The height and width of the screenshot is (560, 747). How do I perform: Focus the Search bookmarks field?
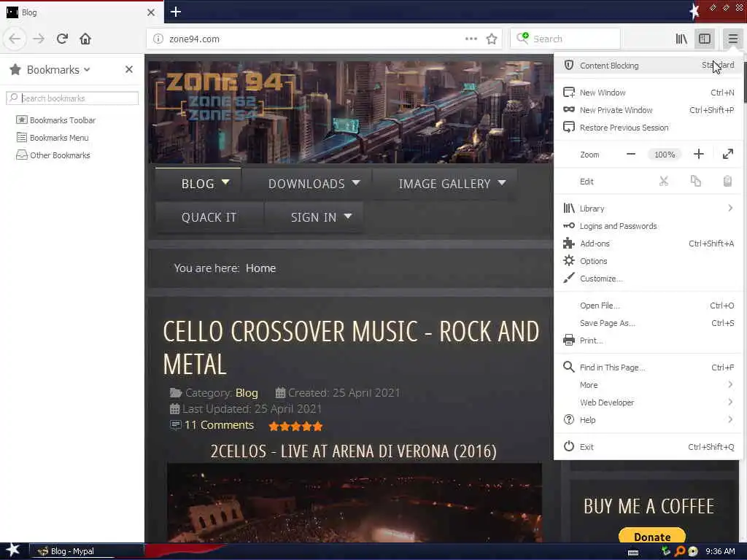pos(72,98)
